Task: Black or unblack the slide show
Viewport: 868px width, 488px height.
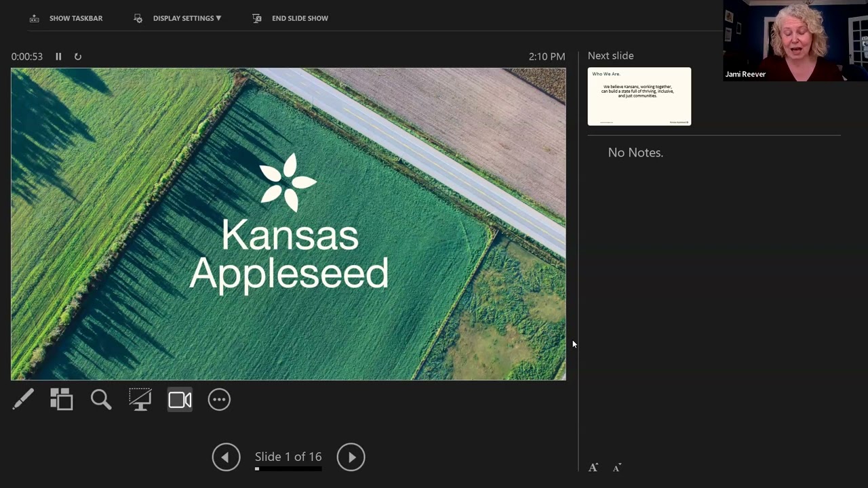Action: coord(140,399)
